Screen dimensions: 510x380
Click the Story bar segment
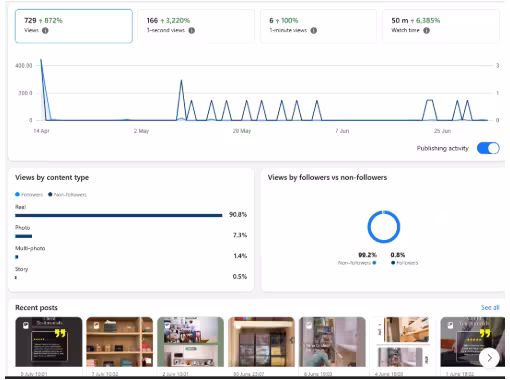[16, 277]
